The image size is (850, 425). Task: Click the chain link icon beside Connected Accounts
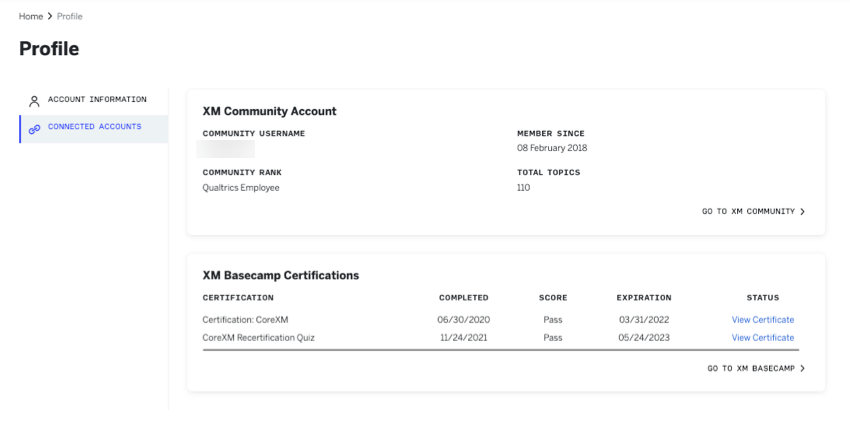34,129
